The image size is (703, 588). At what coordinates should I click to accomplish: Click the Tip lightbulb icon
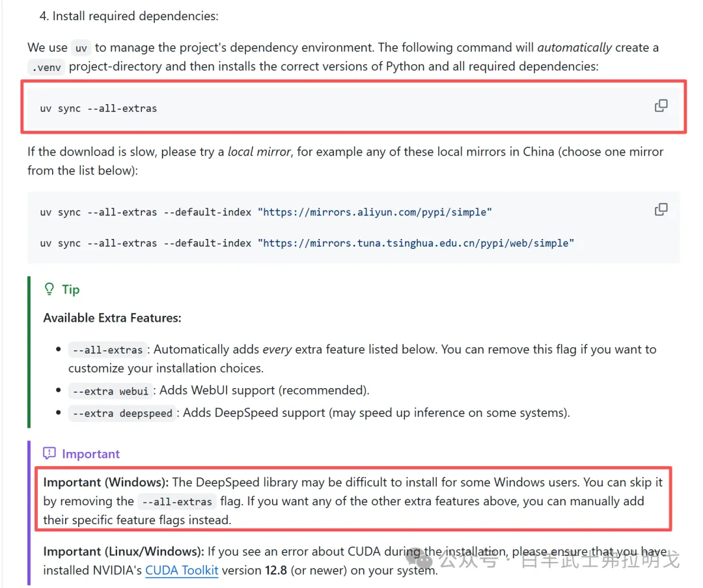49,289
